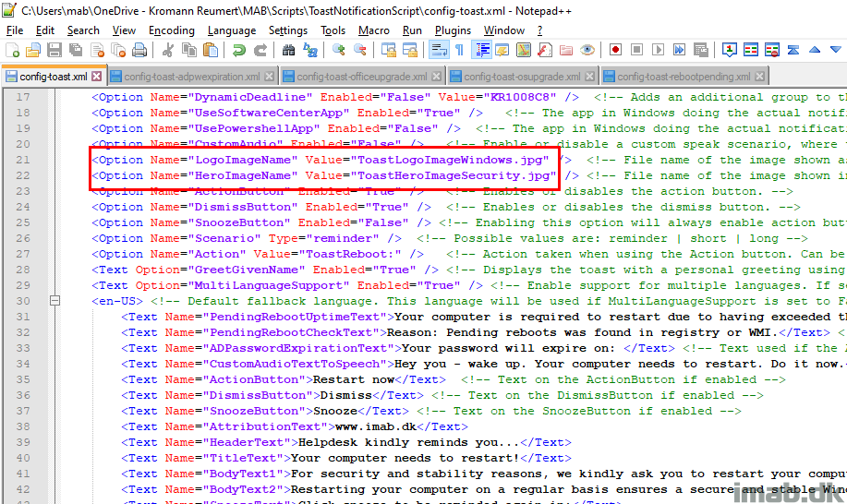The width and height of the screenshot is (847, 504).
Task: Switch to config-toast-rebootpending.xml tab
Action: pyautogui.click(x=684, y=77)
